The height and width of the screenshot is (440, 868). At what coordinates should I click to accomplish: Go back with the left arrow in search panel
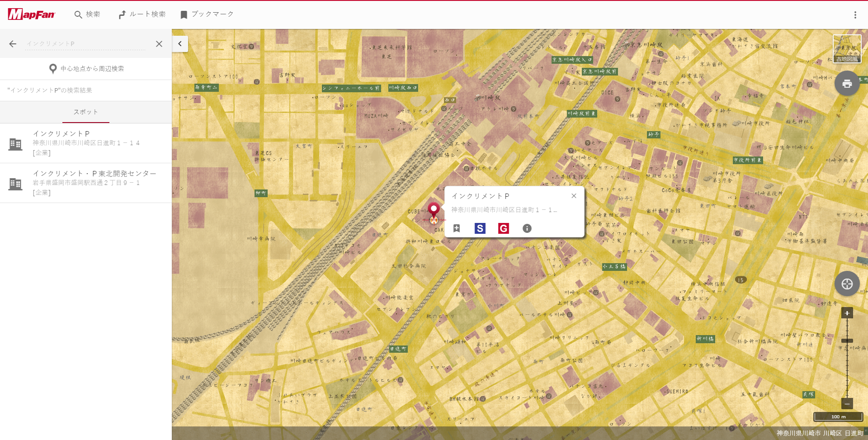[x=13, y=44]
